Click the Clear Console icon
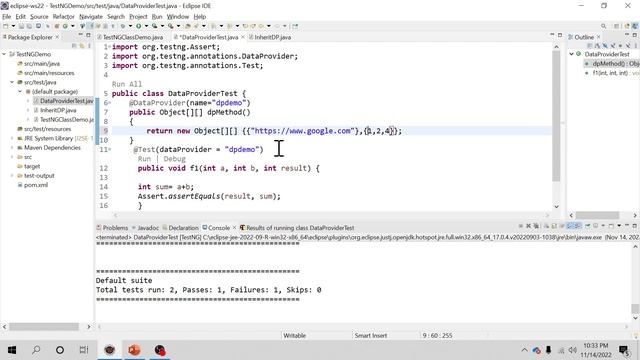 click(x=547, y=226)
